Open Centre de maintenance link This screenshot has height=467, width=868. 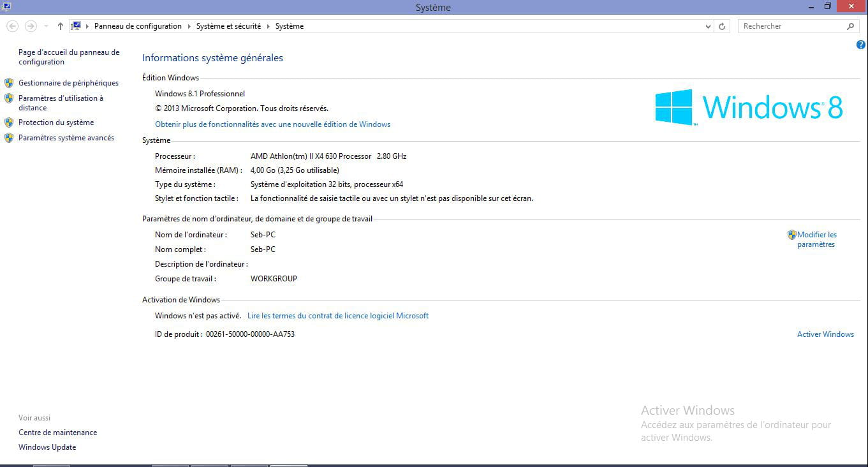pyautogui.click(x=58, y=433)
